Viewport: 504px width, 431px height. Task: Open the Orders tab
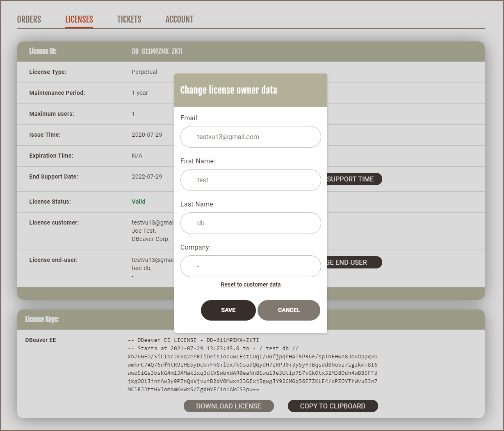tap(29, 19)
